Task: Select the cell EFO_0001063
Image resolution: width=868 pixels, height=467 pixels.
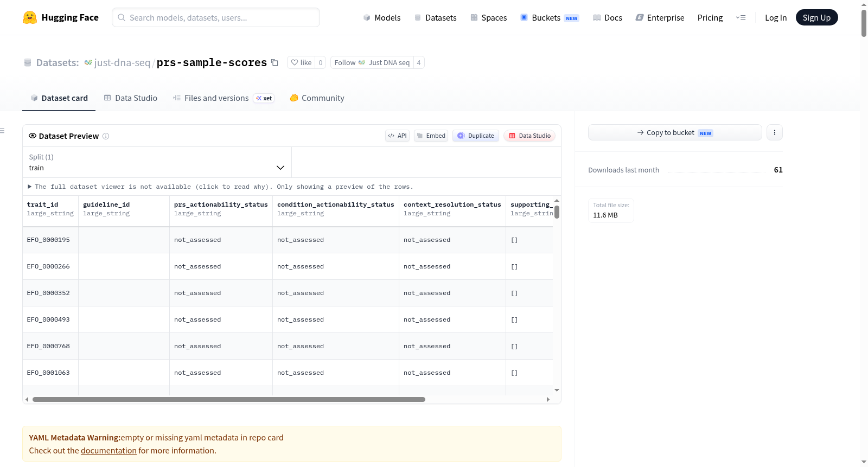Action: coord(50,373)
